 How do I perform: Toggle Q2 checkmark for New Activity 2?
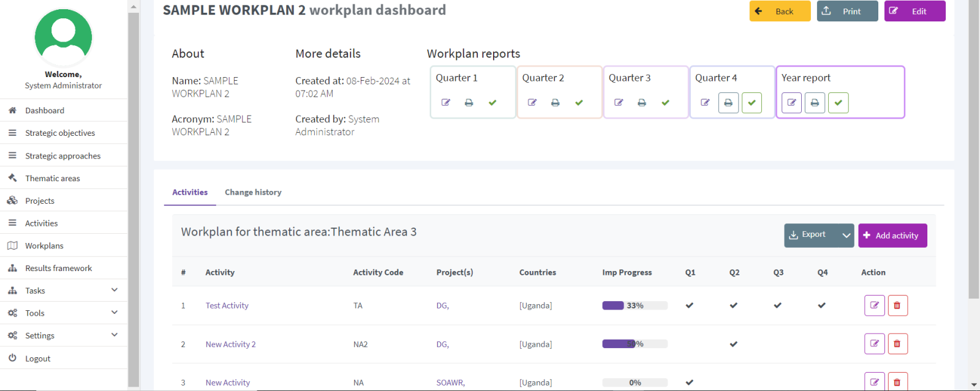[734, 344]
